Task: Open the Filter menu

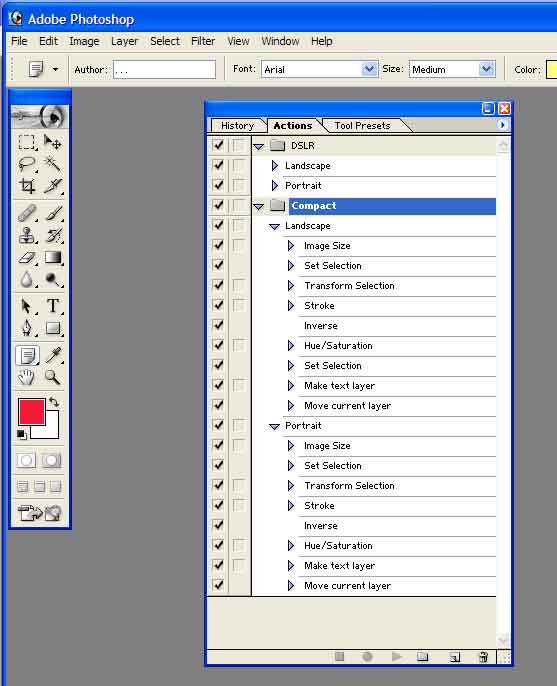Action: 203,41
